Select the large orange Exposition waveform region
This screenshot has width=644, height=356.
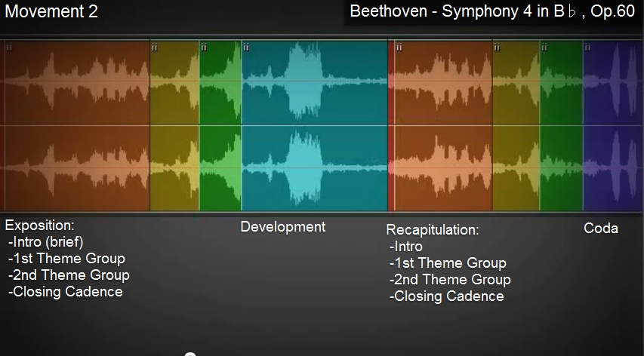(77, 125)
